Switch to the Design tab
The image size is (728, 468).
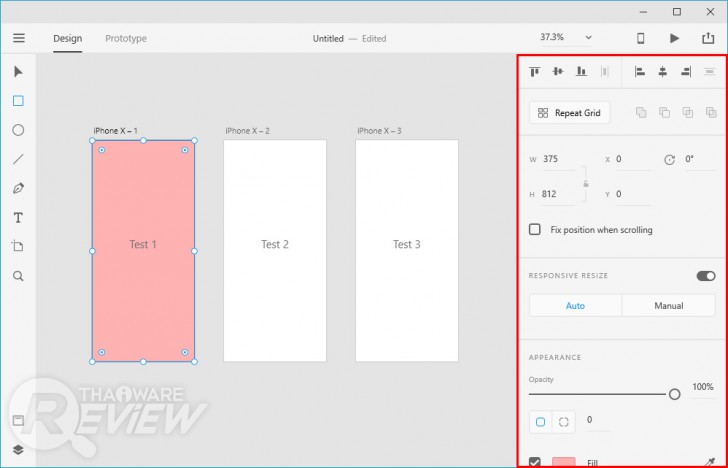[x=67, y=39]
